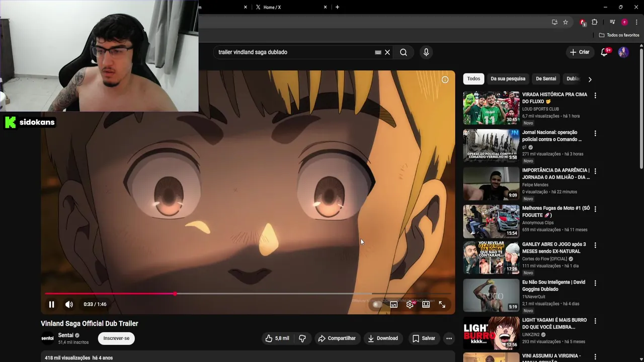Open the Criar create menu
This screenshot has height=362, width=644.
579,52
